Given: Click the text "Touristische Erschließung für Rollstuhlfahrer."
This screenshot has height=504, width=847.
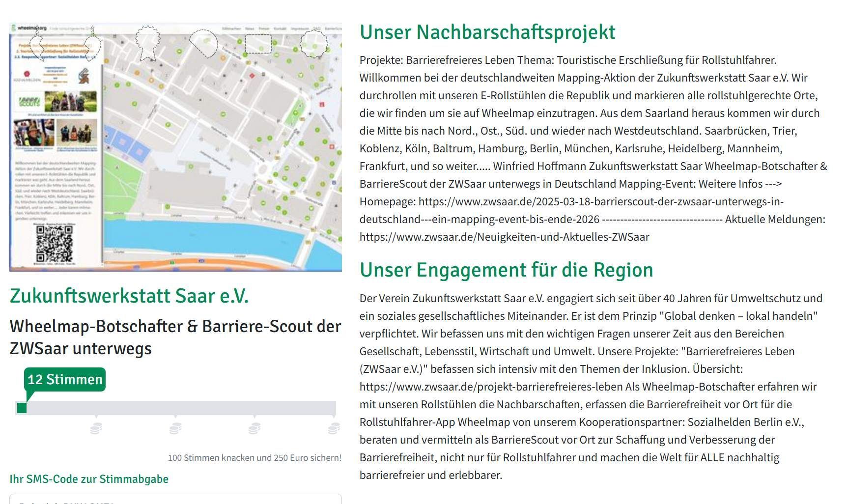Looking at the screenshot, I should coord(667,60).
